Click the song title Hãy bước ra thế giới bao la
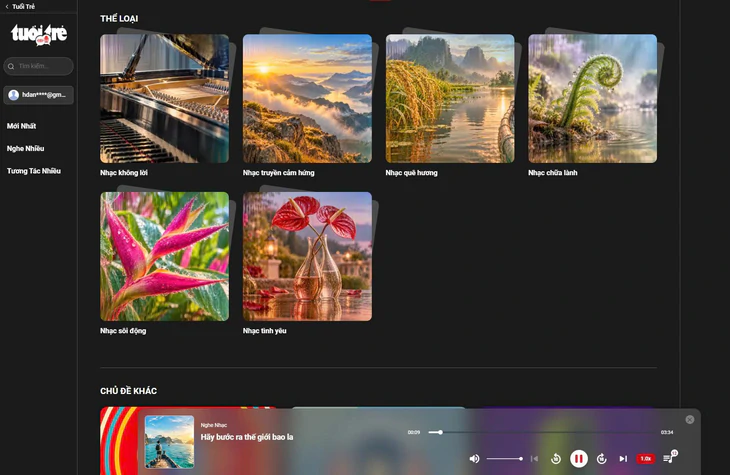 [247, 437]
